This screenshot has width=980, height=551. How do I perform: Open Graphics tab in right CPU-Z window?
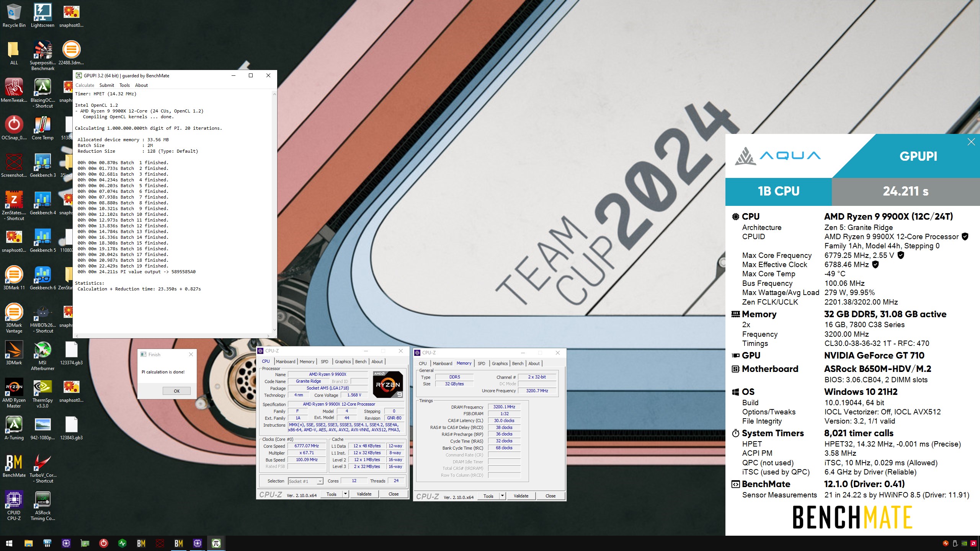pyautogui.click(x=500, y=364)
